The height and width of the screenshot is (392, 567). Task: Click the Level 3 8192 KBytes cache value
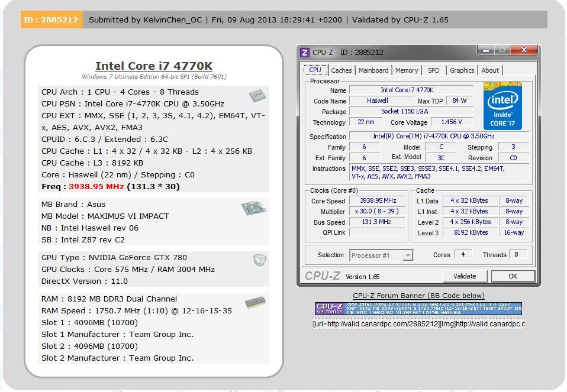471,233
